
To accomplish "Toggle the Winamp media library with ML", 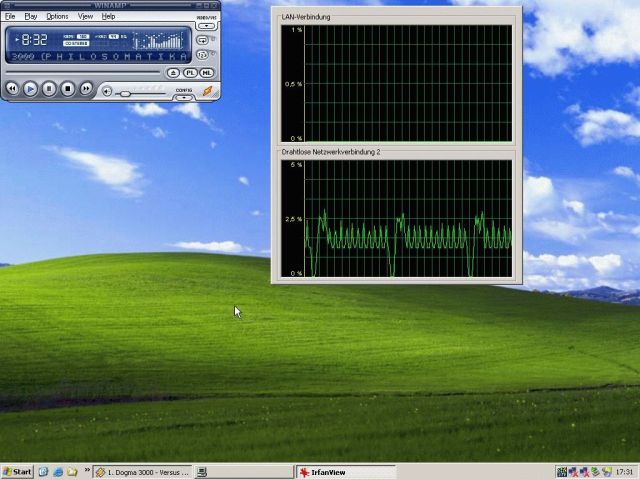I will click(x=207, y=73).
